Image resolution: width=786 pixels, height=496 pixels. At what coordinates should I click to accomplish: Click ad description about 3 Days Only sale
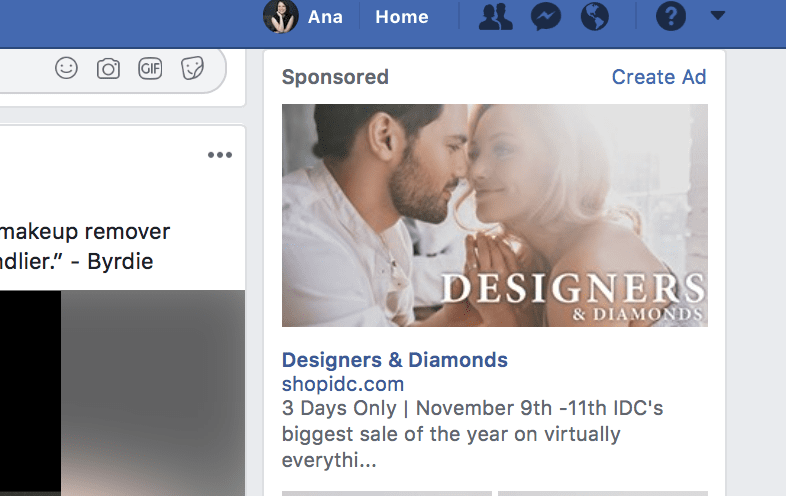coord(472,434)
